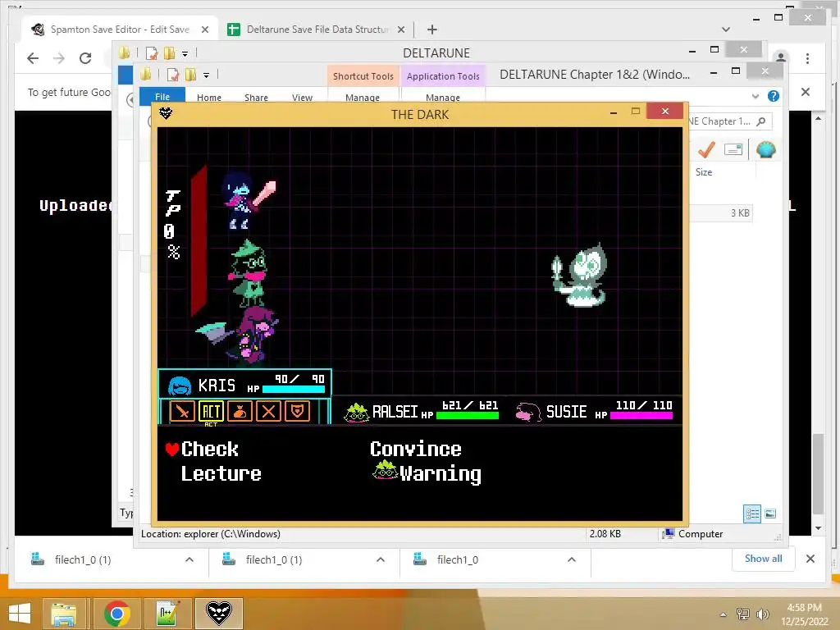Select the Application Tools tab

(443, 76)
